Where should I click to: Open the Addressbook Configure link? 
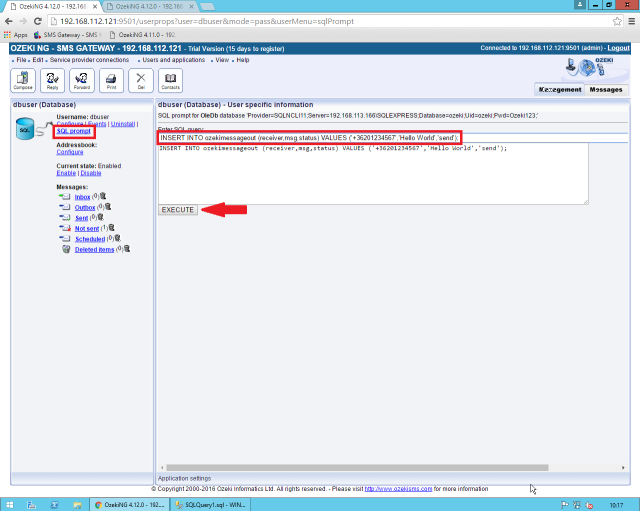click(x=70, y=152)
